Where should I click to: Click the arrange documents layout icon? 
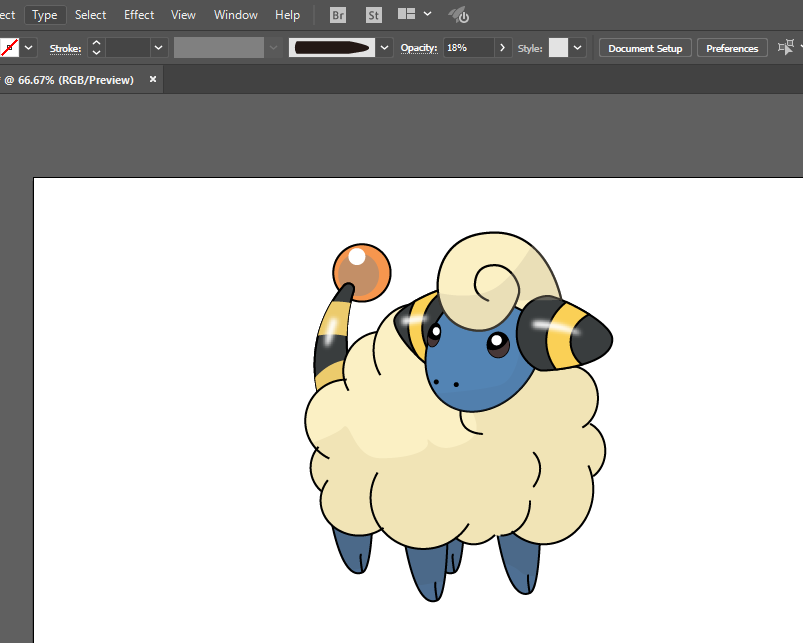407,14
